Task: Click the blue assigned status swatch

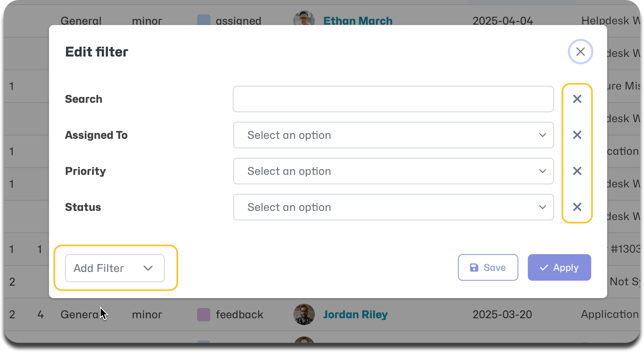Action: pos(204,20)
